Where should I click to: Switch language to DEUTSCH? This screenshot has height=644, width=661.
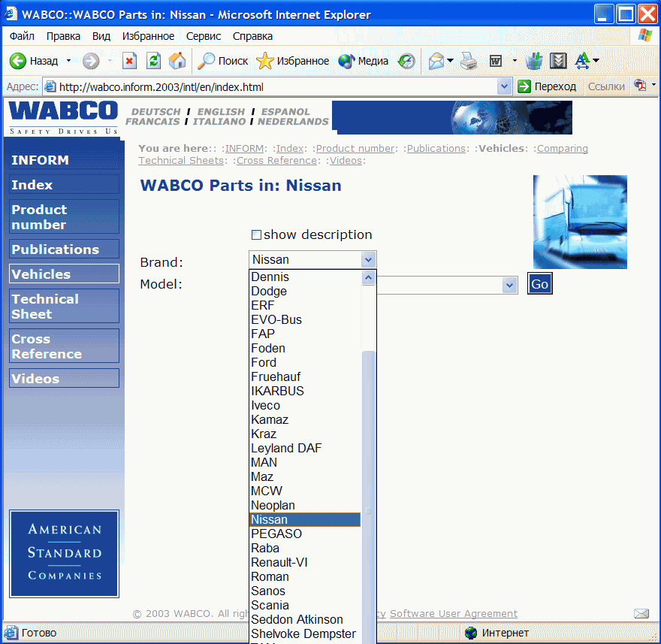(x=156, y=112)
